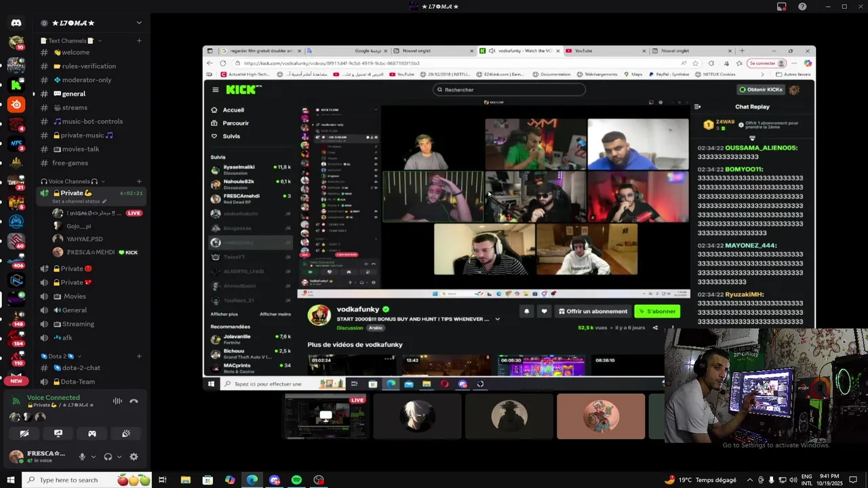Open Microsoft Store on the taskbar
868x488 pixels.
point(208,480)
